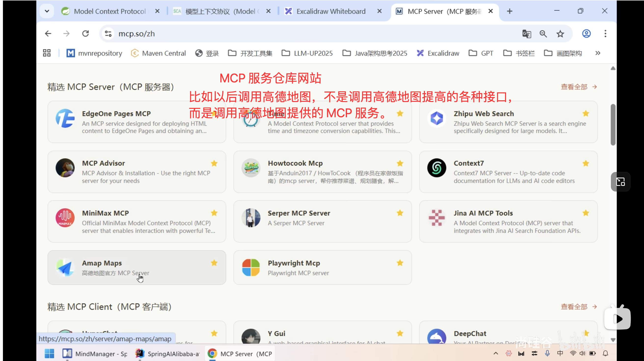Screen dimensions: 644x361
Task: Click the Context7 spiral logo
Action: point(437,168)
